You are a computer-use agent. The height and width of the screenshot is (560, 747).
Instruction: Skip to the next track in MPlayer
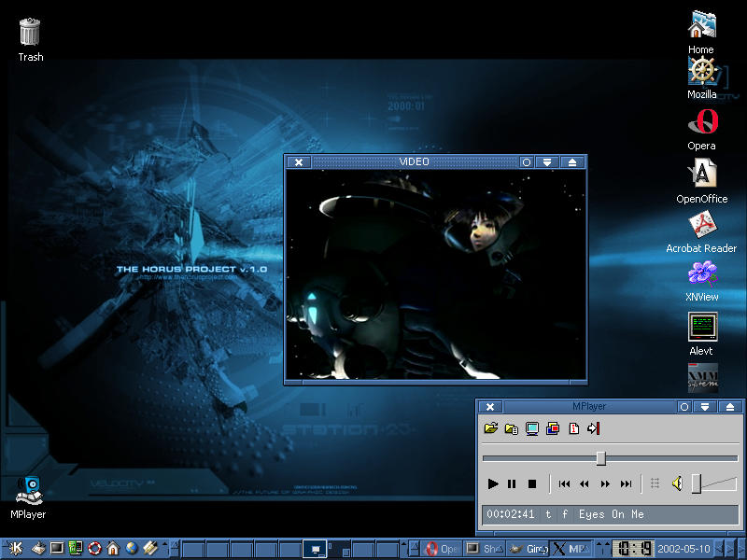click(627, 483)
